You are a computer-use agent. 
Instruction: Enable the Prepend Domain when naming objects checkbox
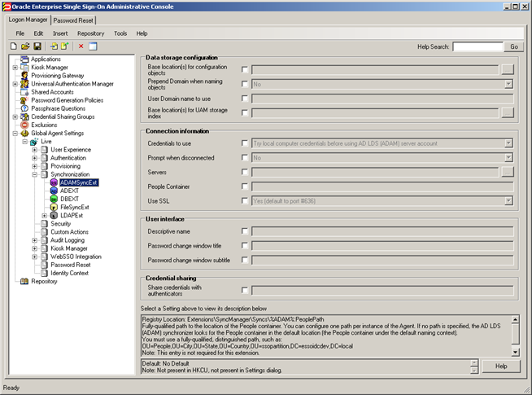coord(245,84)
